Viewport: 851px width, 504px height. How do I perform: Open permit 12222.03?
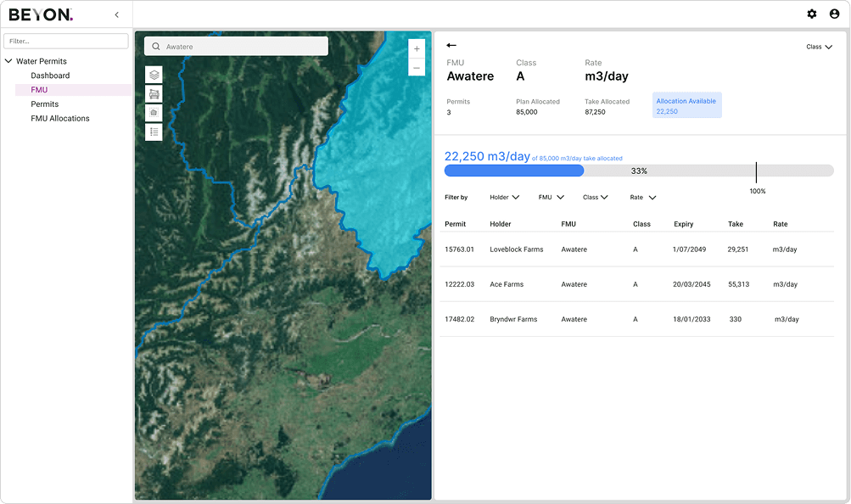[459, 284]
